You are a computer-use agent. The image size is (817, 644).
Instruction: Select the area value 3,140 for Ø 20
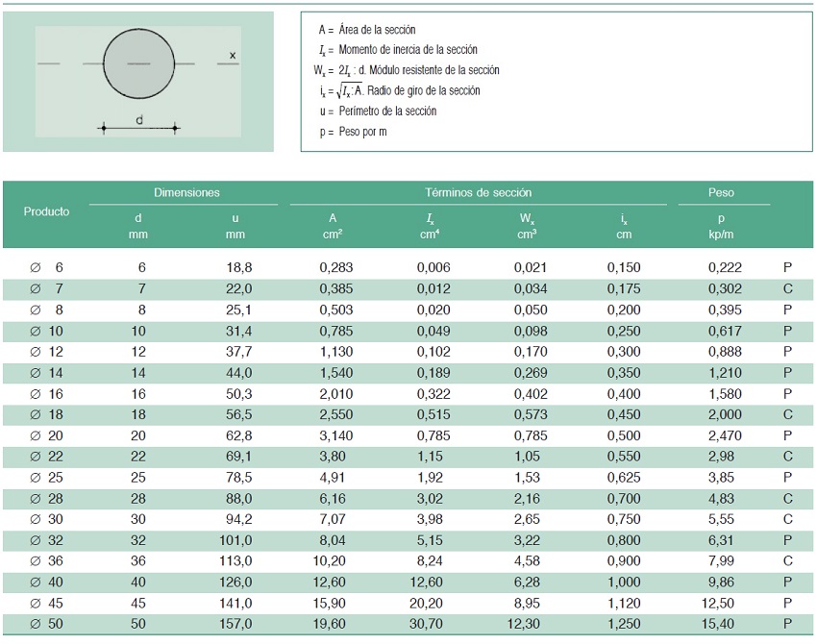coord(335,435)
